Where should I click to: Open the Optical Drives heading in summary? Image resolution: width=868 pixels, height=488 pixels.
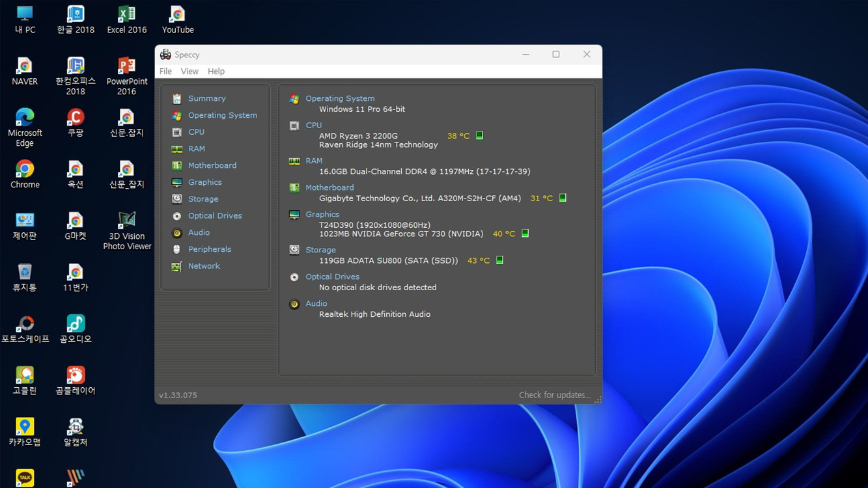point(332,277)
